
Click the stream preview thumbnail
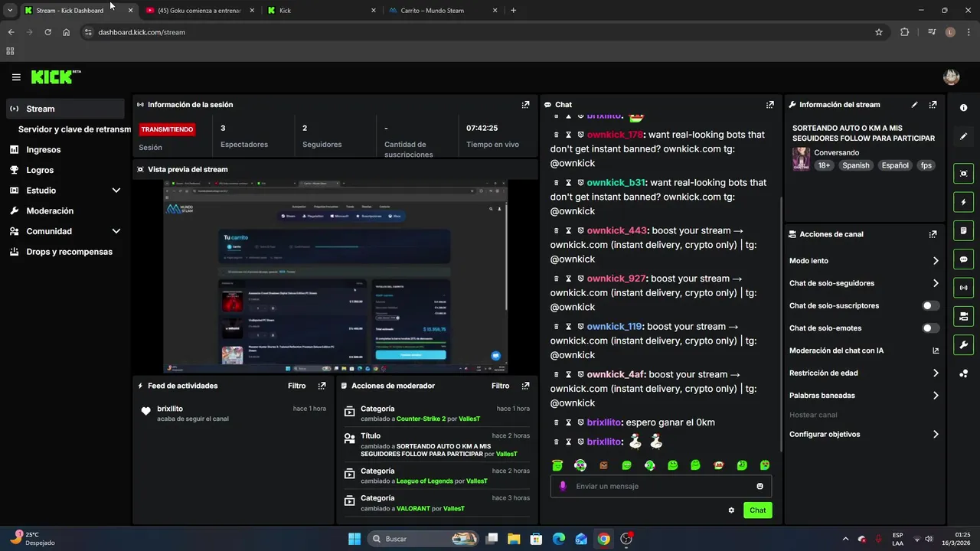[x=335, y=276]
